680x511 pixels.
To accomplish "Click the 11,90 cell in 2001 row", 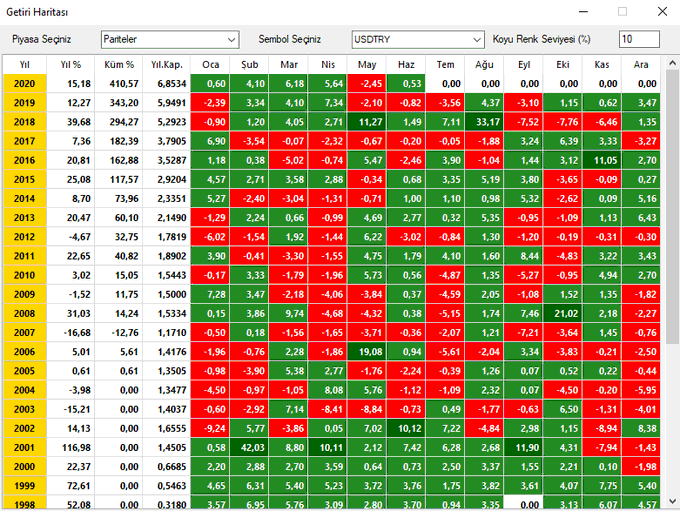I will tap(524, 447).
